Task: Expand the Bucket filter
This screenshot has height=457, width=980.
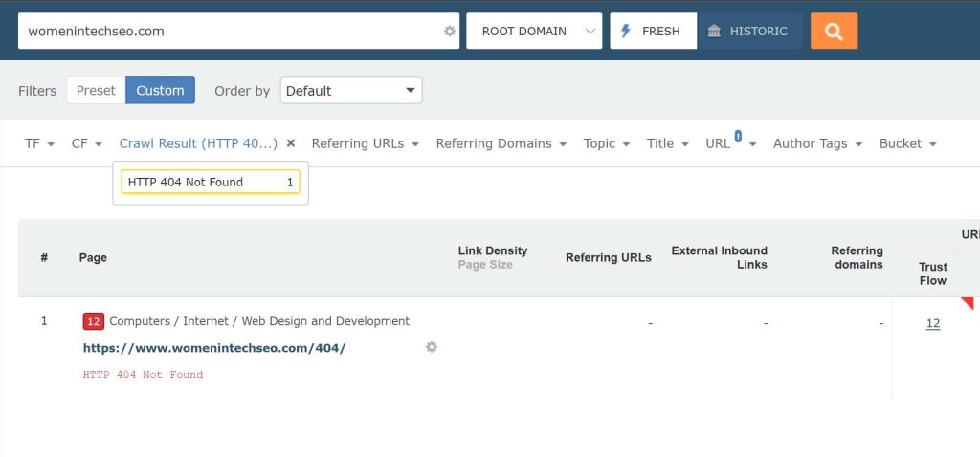Action: point(907,143)
